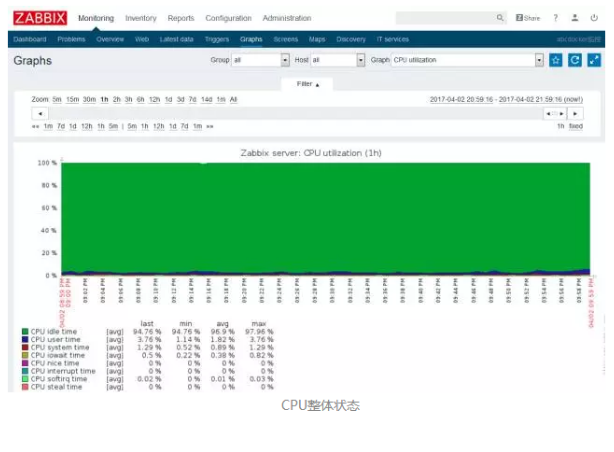Go to the Triggers tab

click(x=217, y=39)
